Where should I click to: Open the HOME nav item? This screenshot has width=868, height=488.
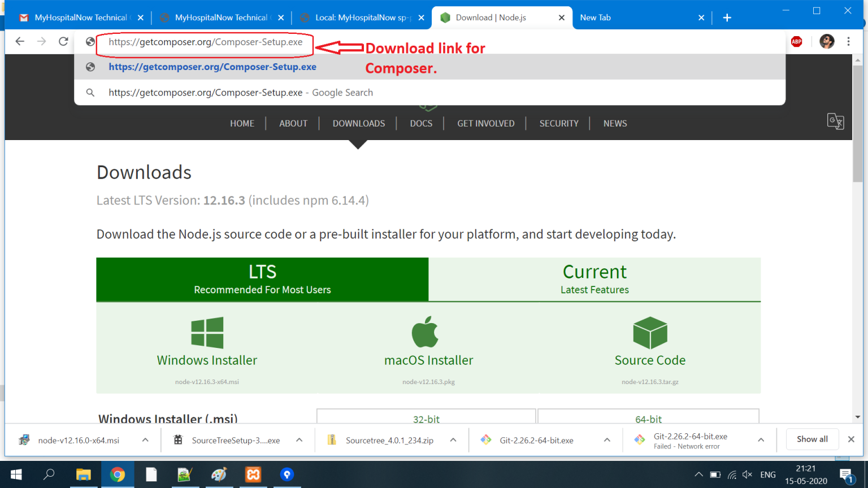(242, 123)
